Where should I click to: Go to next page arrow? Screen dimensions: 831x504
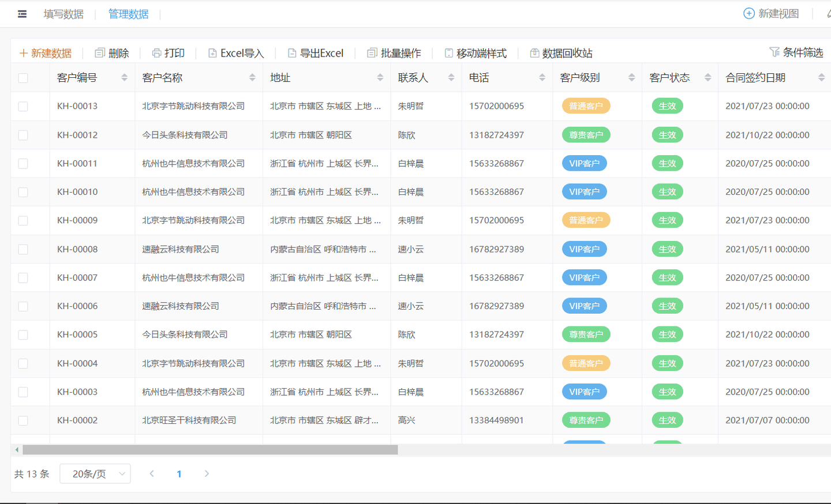(x=207, y=473)
